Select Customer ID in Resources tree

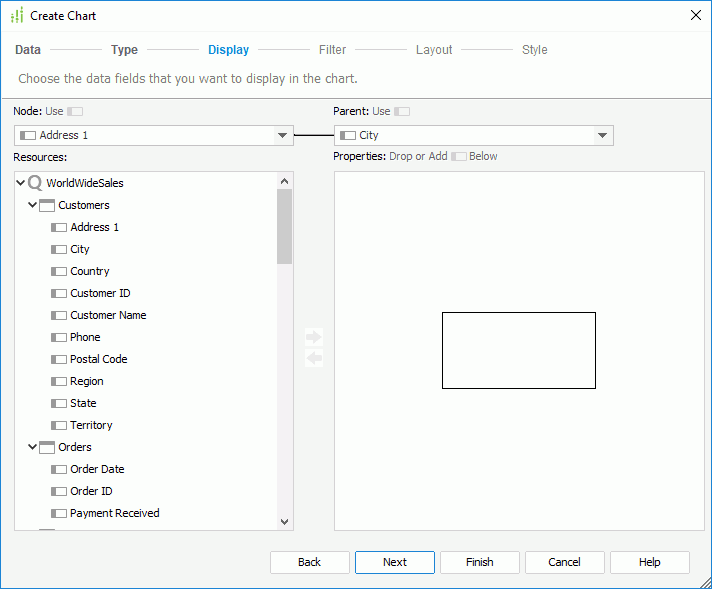point(100,293)
